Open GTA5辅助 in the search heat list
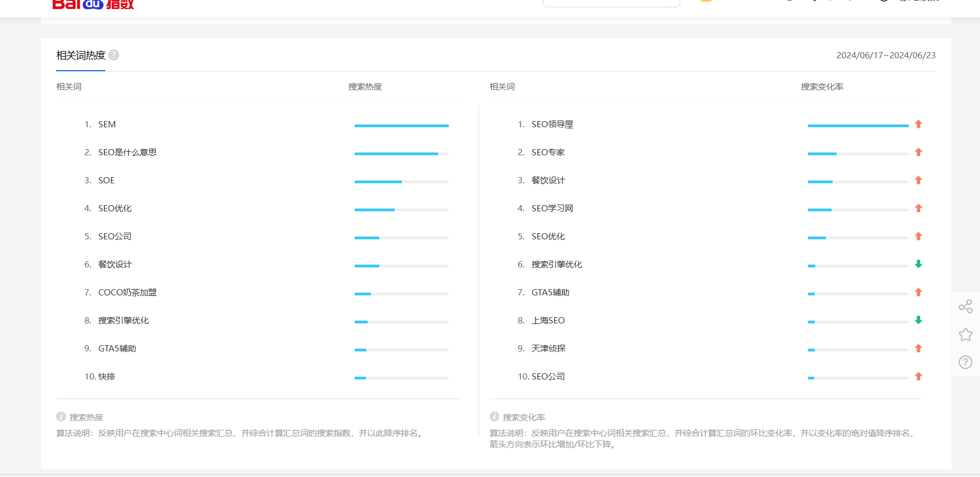The image size is (980, 477). tap(117, 349)
